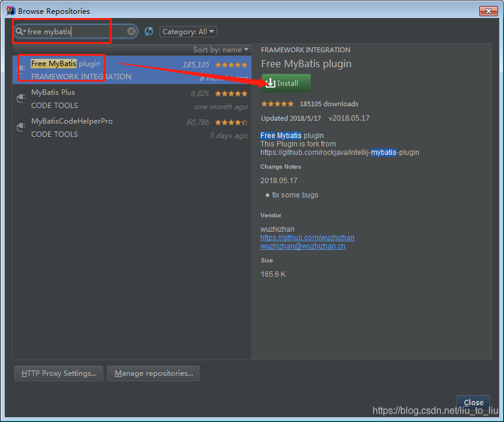
Task: Reload the plugin repository list
Action: (x=149, y=31)
